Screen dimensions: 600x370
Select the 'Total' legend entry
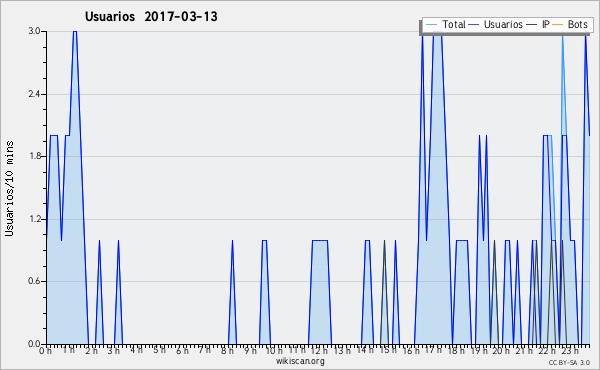point(453,25)
